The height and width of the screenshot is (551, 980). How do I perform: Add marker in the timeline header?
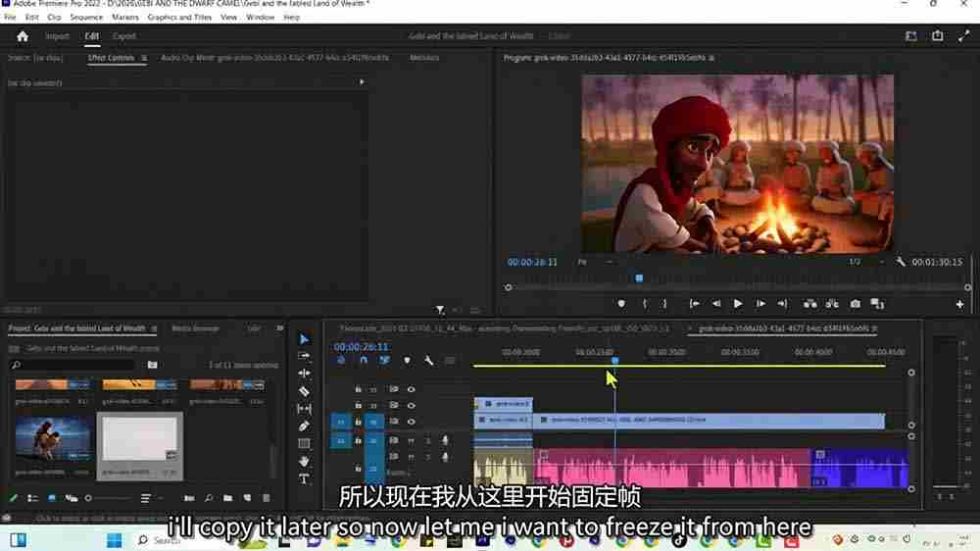(x=407, y=360)
